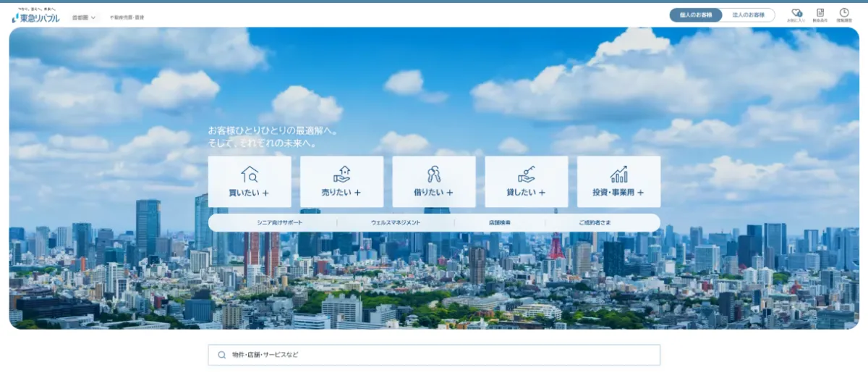Click the house with magnifier icon
Viewport: 868px width, 373px height.
[x=250, y=175]
